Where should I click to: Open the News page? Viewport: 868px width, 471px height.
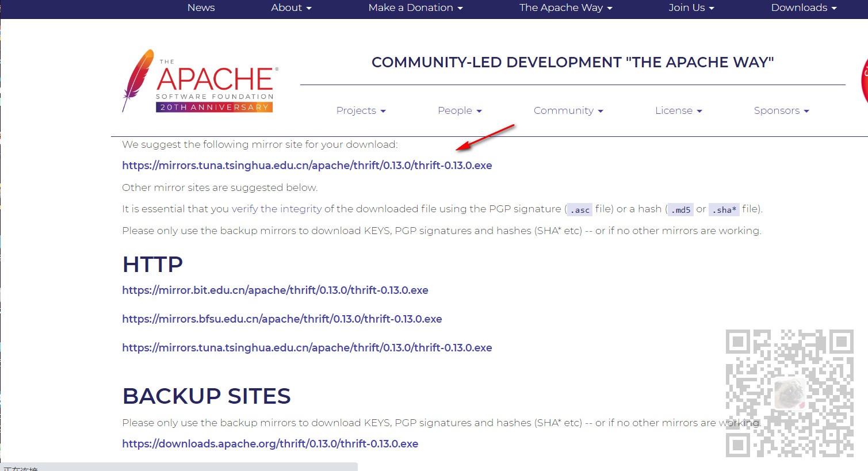click(201, 7)
